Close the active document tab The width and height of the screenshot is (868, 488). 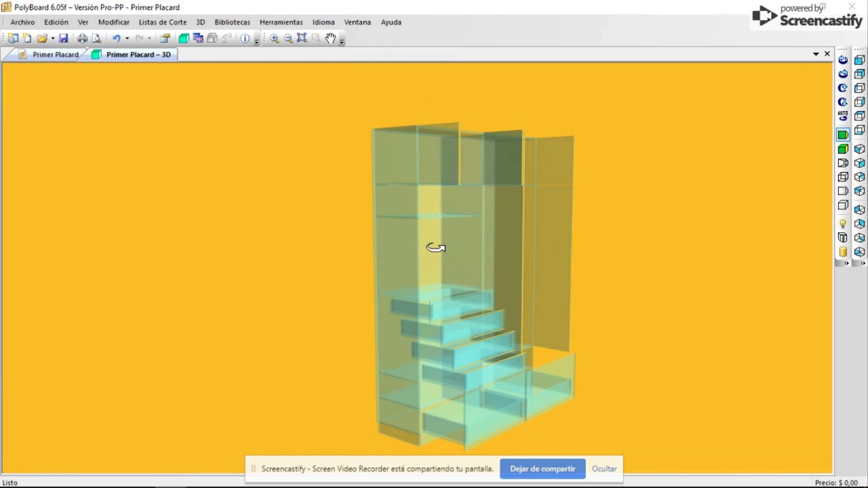click(x=827, y=54)
